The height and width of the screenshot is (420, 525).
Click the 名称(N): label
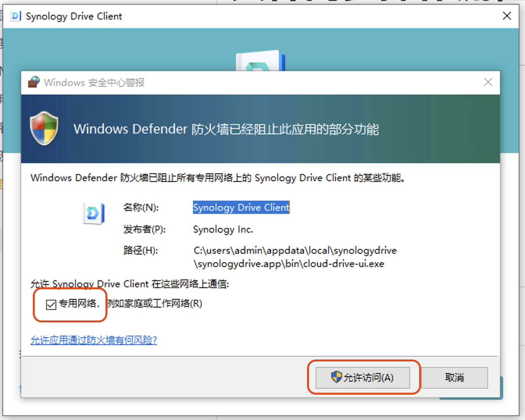coord(141,207)
